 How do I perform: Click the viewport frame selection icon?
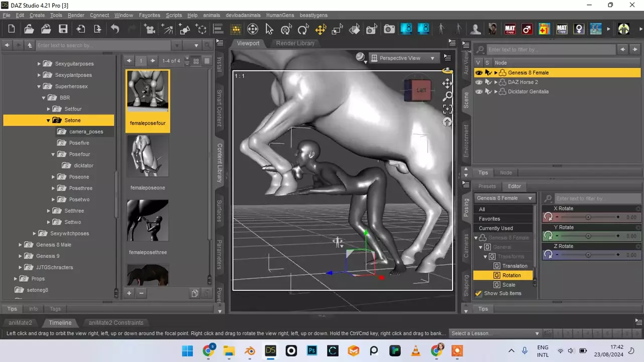447,109
